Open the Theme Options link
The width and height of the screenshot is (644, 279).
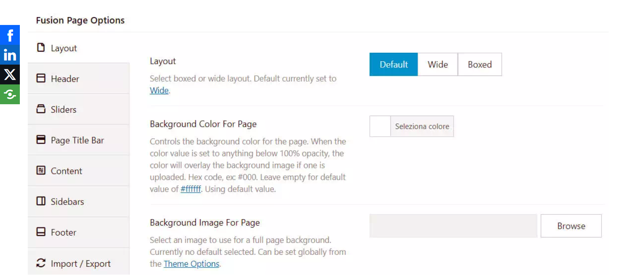click(x=192, y=264)
